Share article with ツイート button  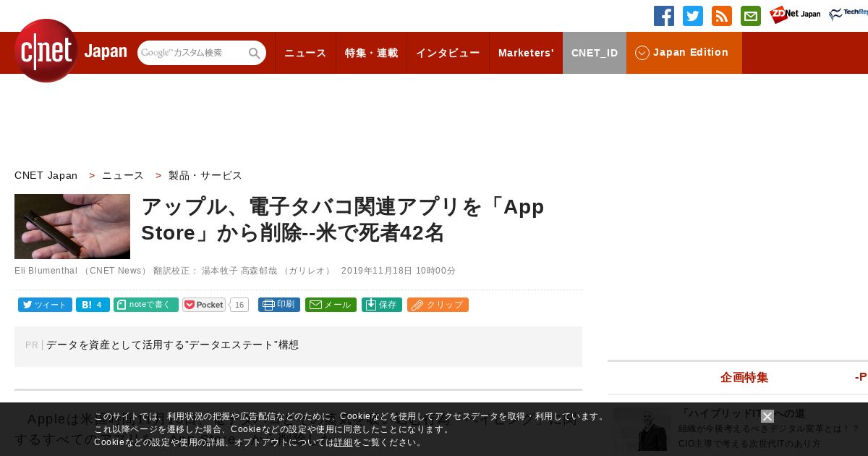pyautogui.click(x=45, y=305)
